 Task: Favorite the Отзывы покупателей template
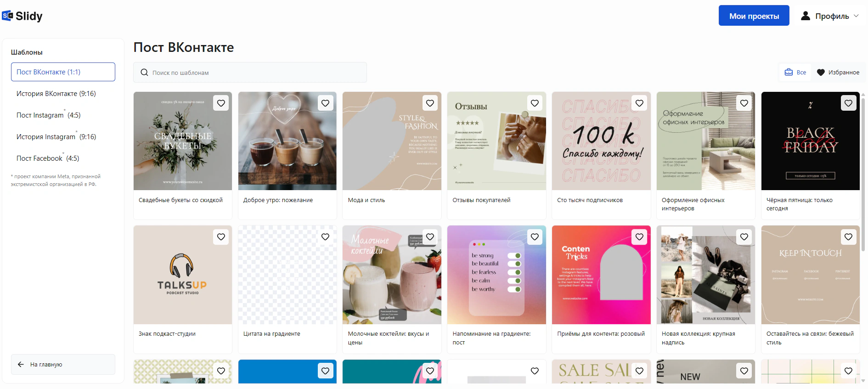pos(535,103)
